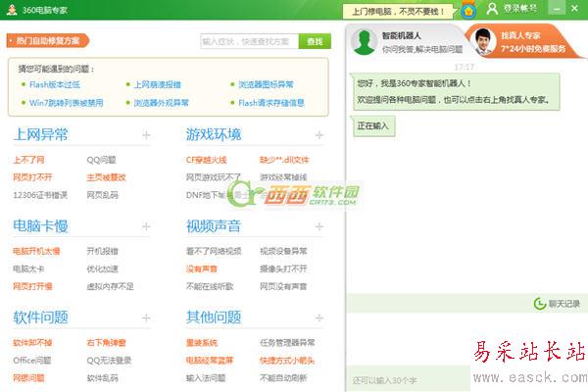Image resolution: width=588 pixels, height=392 pixels.
Task: Select the 视频设备异常 fix
Action: point(283,251)
